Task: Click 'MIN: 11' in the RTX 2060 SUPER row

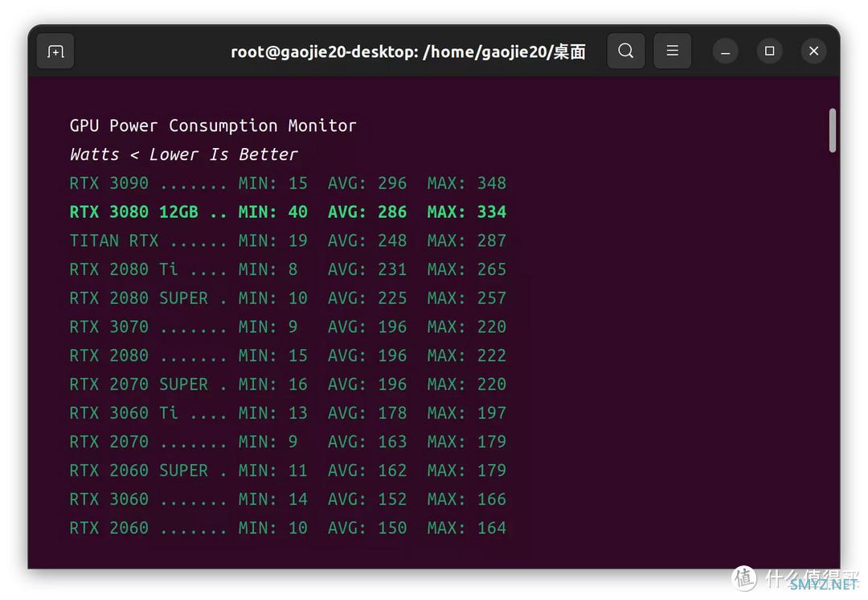Action: pos(273,471)
